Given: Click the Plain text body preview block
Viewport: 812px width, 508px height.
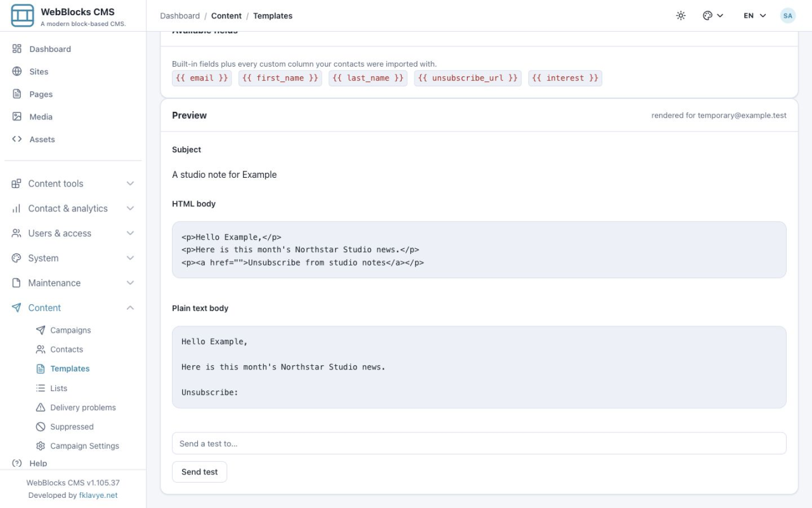Looking at the screenshot, I should coord(479,367).
